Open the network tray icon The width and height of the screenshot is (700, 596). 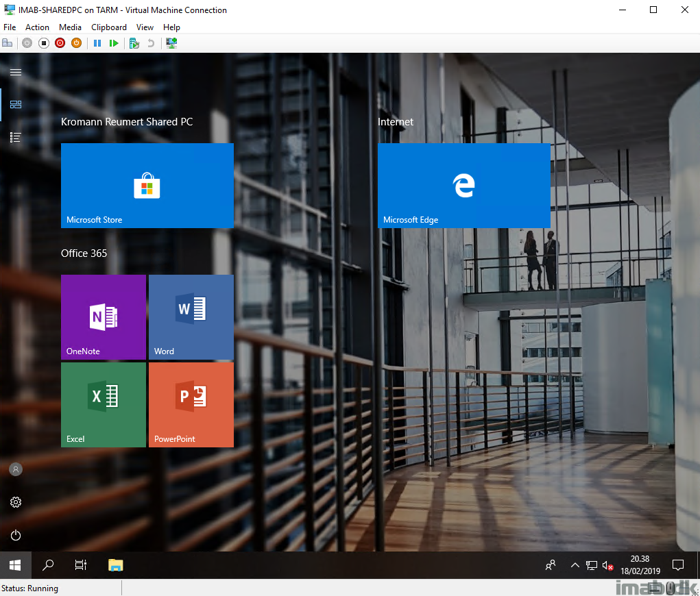(592, 566)
